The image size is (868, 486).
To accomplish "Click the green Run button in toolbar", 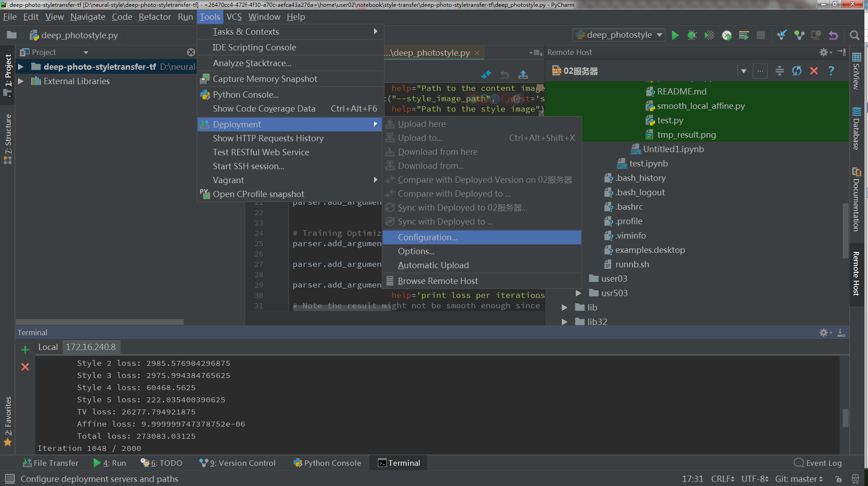I will pyautogui.click(x=675, y=35).
